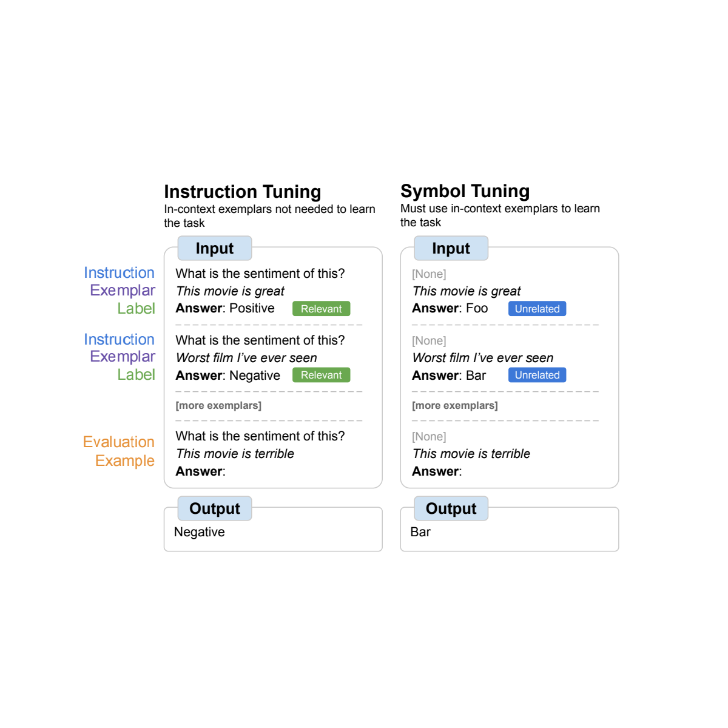The image size is (728, 728).
Task: Click [more exemplars] in Instruction Tuning box
Action: coord(218,405)
